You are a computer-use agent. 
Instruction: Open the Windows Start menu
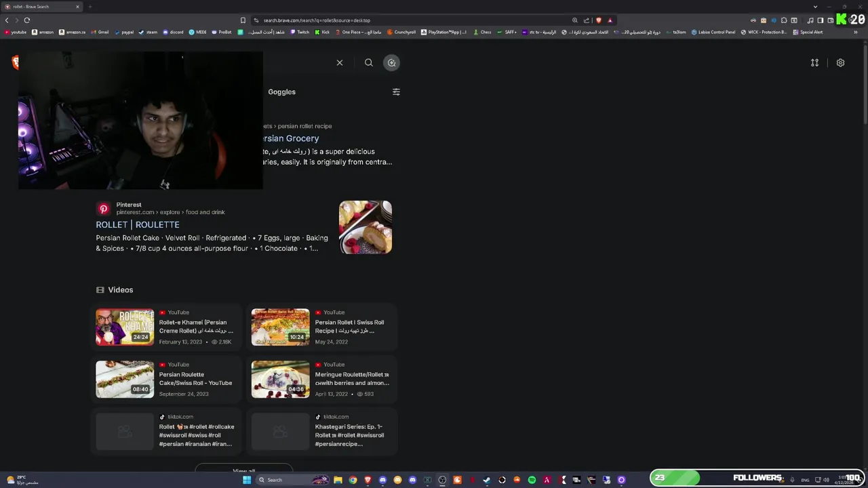pos(247,480)
